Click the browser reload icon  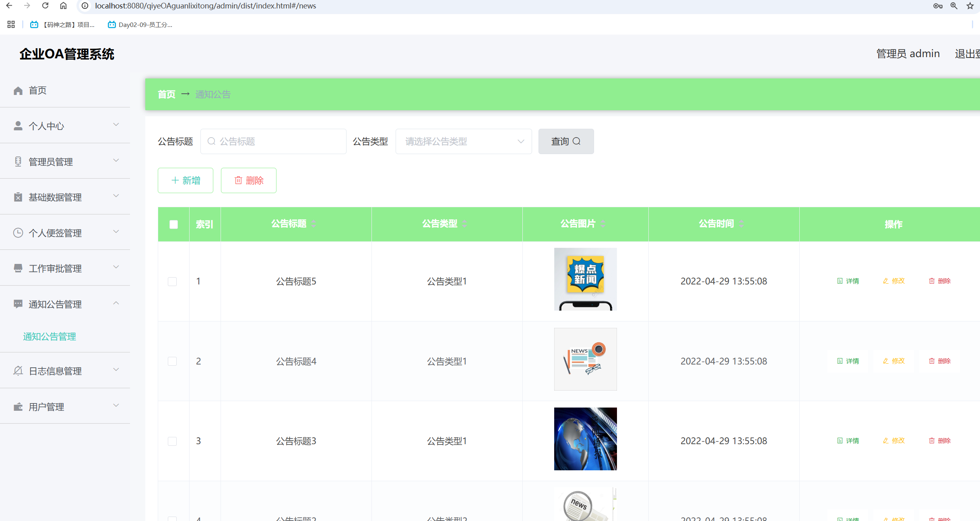[x=45, y=6]
